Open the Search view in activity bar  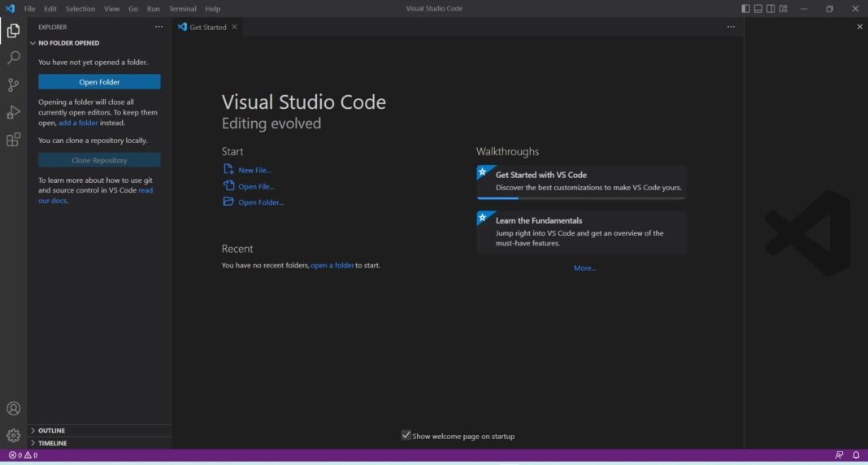14,59
